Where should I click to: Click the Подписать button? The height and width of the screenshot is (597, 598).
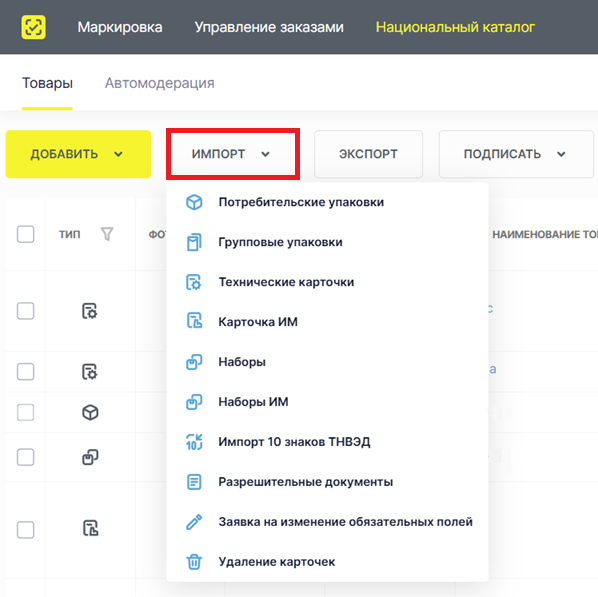tap(516, 154)
